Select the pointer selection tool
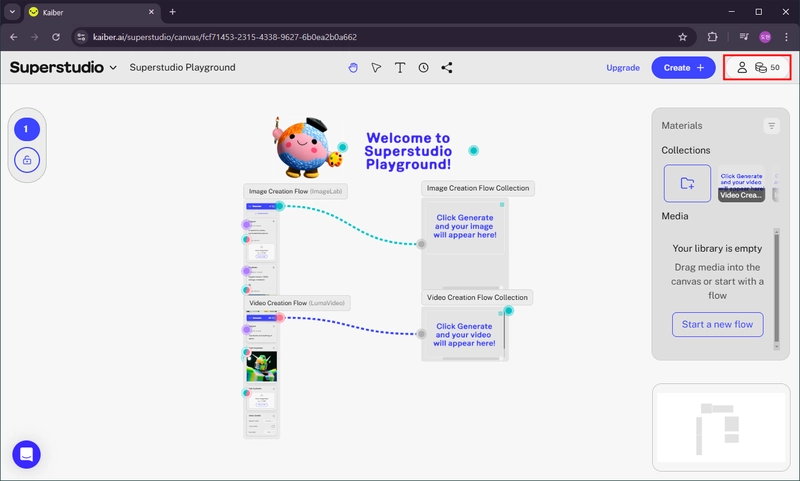The image size is (800, 481). (376, 67)
